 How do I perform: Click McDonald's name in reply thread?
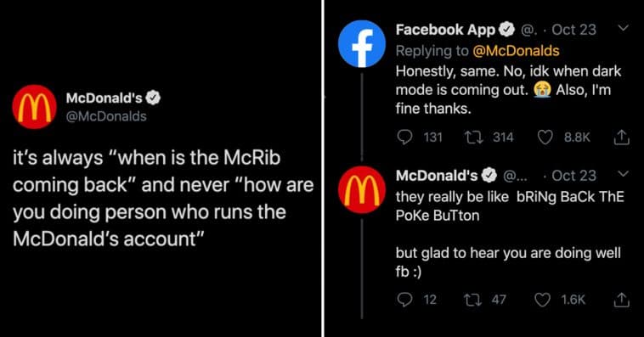click(x=437, y=176)
